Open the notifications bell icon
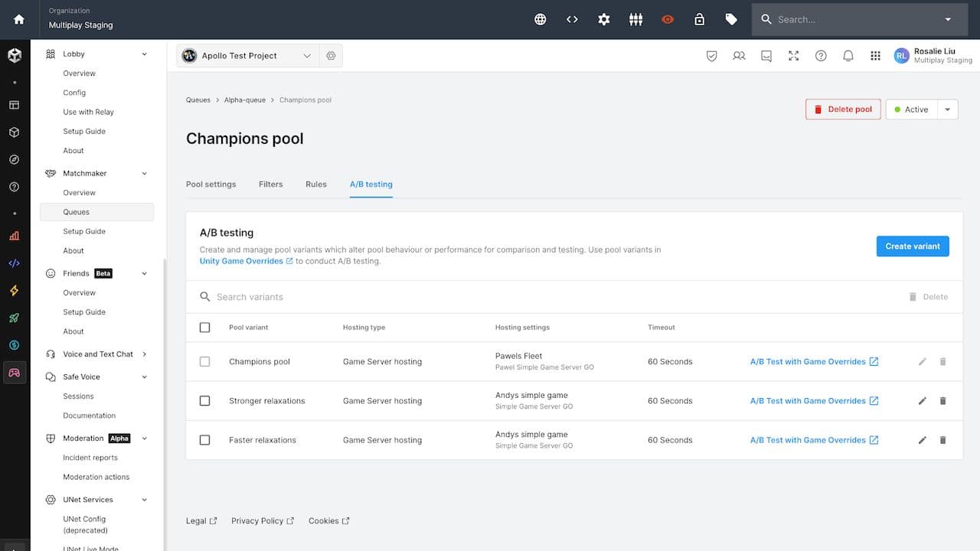The image size is (980, 551). point(848,56)
